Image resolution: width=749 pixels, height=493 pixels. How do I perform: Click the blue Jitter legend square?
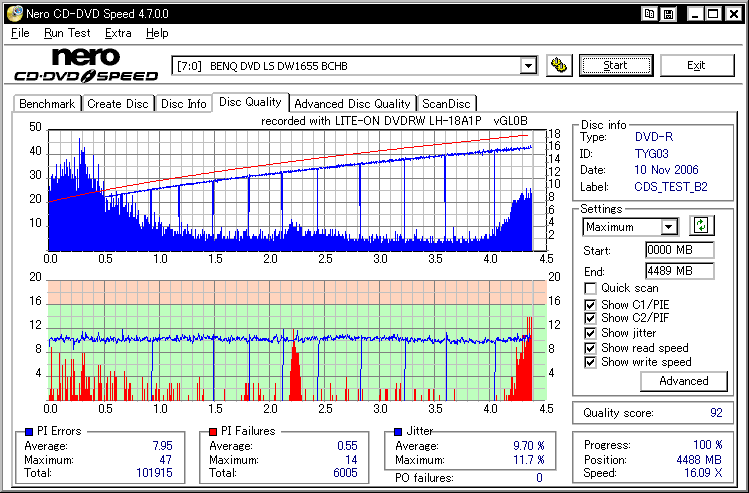pyautogui.click(x=398, y=432)
